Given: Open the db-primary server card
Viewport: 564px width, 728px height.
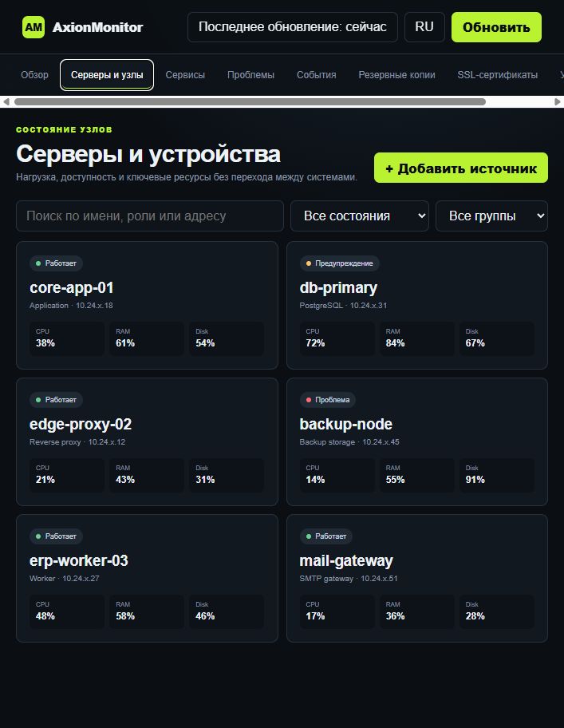Looking at the screenshot, I should coord(417,305).
